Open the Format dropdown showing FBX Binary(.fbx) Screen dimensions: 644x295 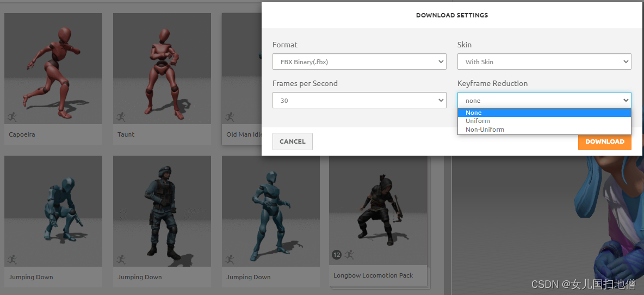(360, 62)
